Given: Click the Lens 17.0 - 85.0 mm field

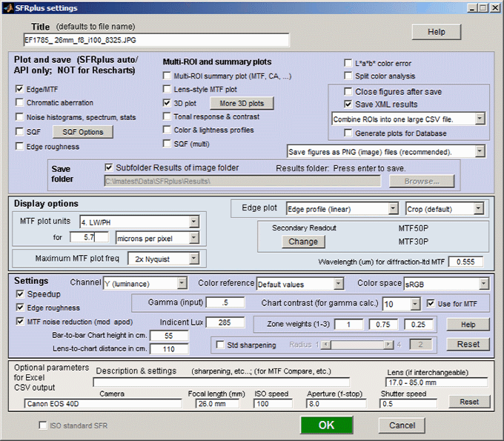Looking at the screenshot, I should click(x=437, y=382).
